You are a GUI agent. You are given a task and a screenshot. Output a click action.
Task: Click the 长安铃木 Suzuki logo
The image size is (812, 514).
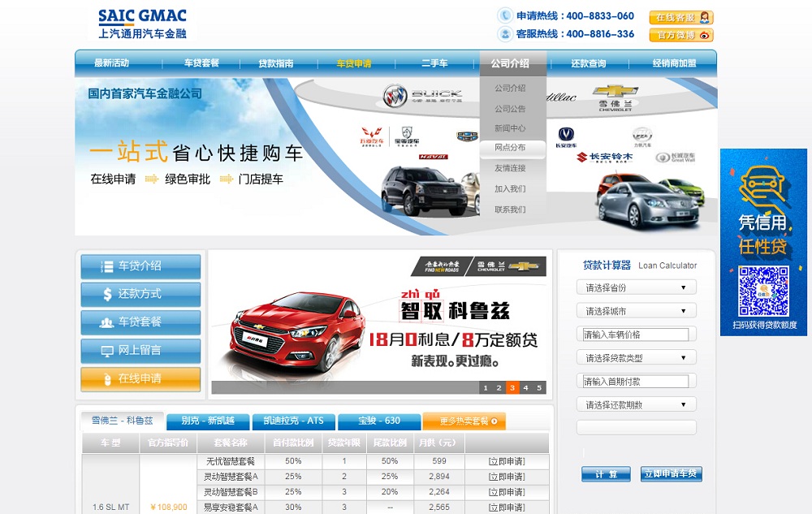604,158
